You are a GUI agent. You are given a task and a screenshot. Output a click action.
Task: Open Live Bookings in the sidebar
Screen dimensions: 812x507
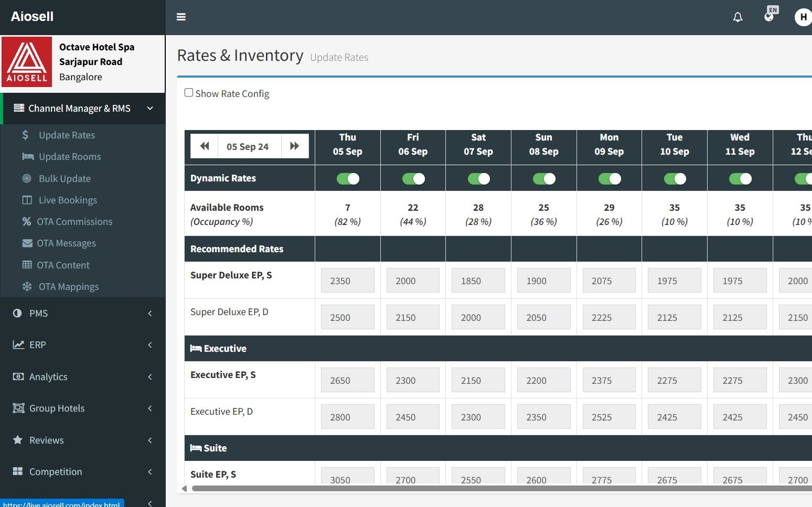point(68,200)
